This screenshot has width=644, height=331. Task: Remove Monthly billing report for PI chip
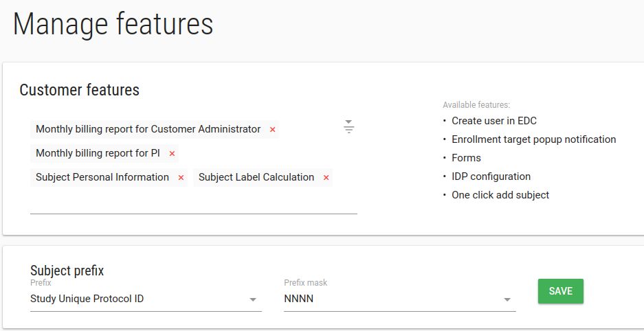(172, 153)
